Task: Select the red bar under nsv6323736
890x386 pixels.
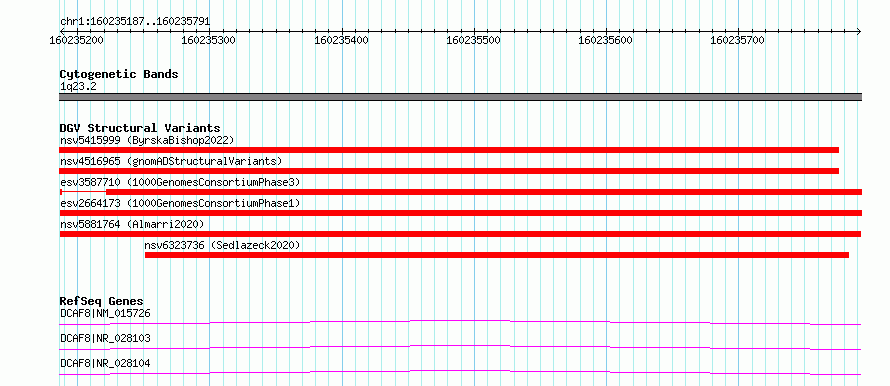Action: (497, 255)
